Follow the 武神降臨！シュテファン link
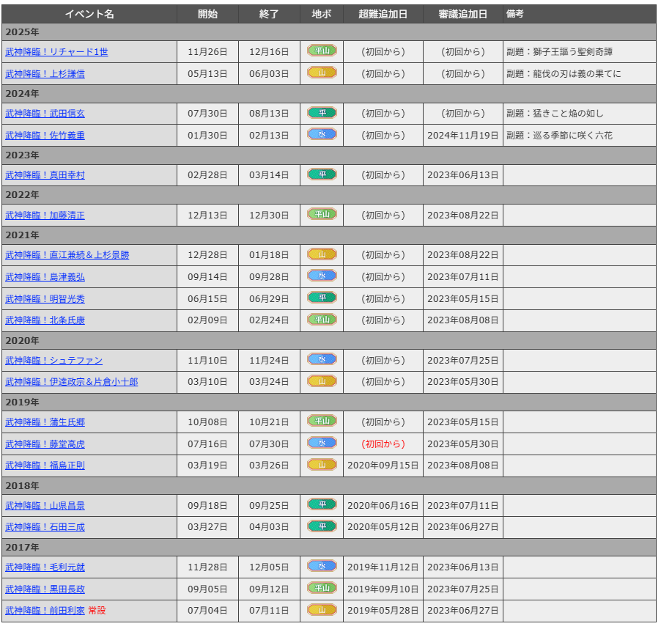 point(53,361)
